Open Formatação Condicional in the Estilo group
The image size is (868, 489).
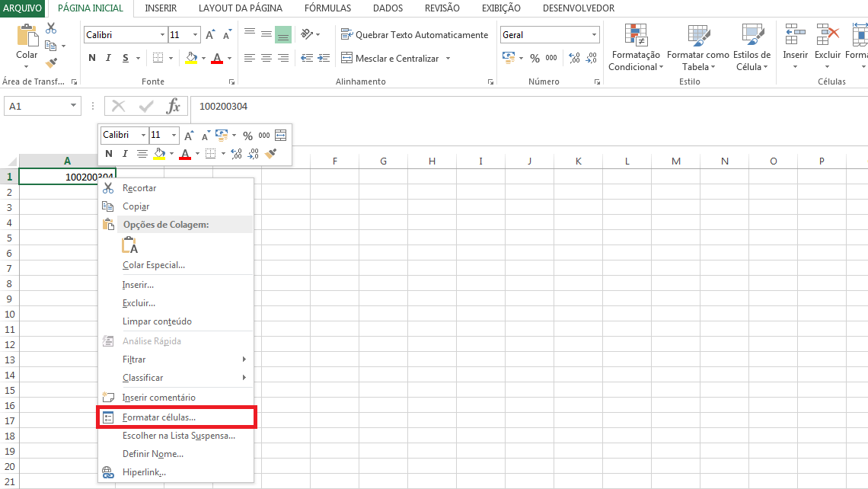tap(635, 48)
